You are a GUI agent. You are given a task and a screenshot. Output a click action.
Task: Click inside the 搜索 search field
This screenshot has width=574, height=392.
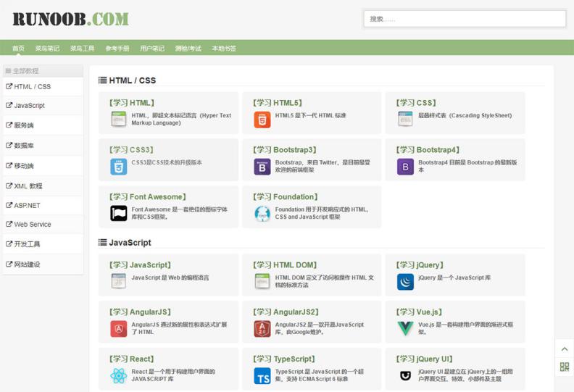click(x=465, y=19)
